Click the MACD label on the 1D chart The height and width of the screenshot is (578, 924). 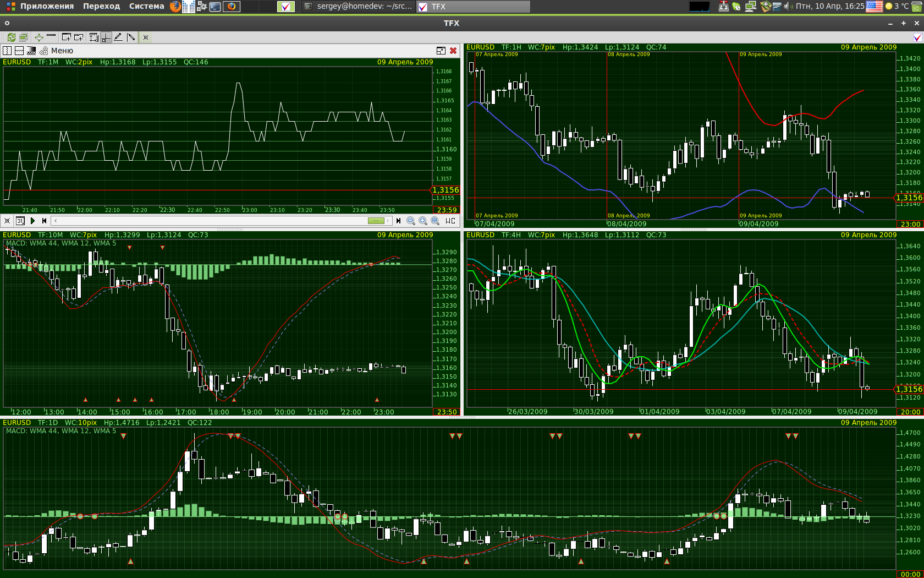[61, 431]
